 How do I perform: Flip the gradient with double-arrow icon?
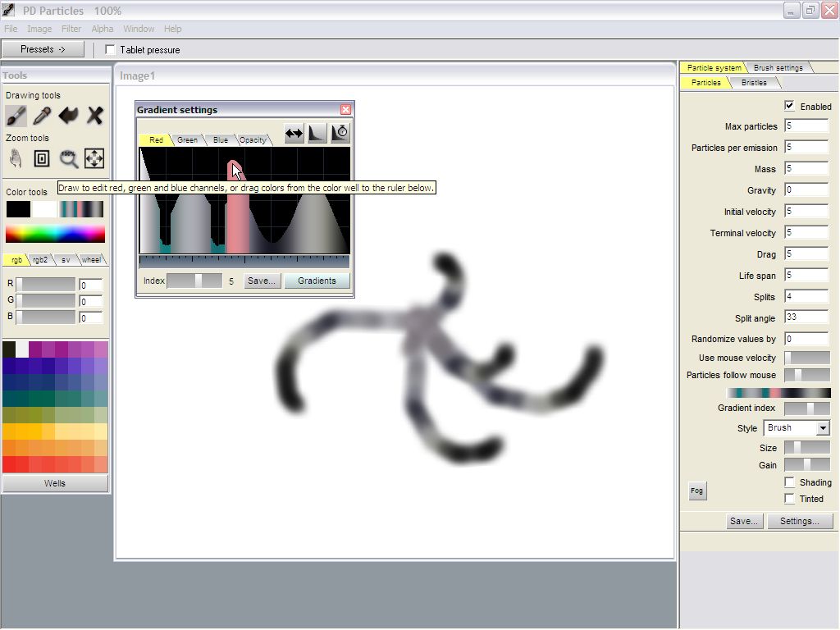(x=294, y=134)
